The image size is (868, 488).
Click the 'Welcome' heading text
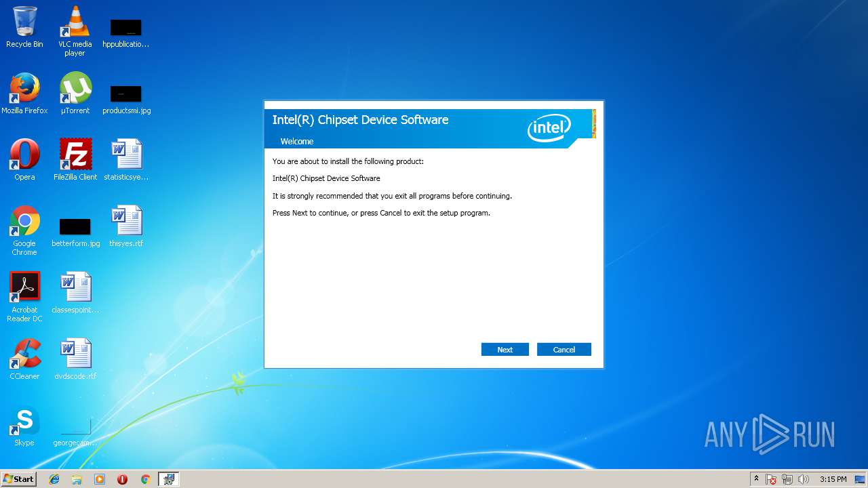click(297, 142)
